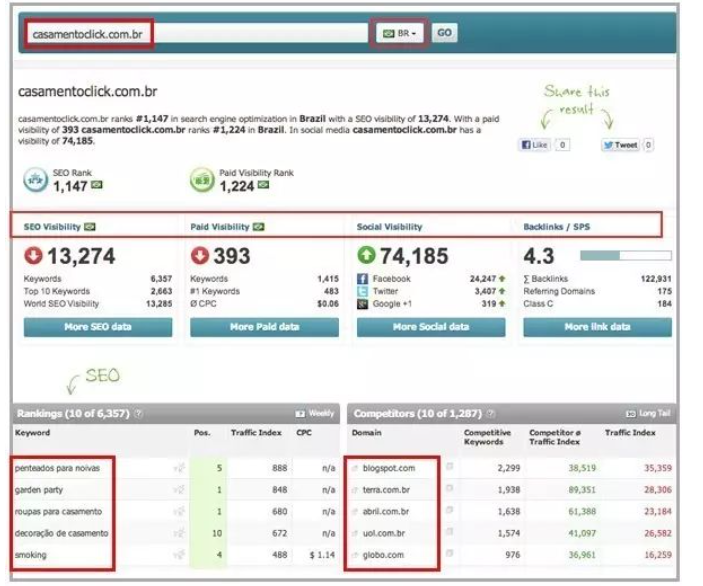Image resolution: width=703 pixels, height=586 pixels.
Task: Select the Paid Visibility heading
Action: [220, 227]
